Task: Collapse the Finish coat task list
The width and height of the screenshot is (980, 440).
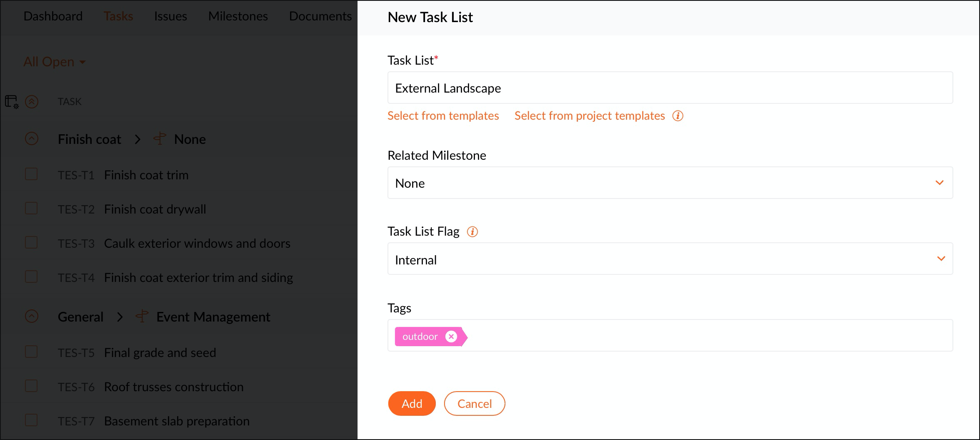Action: pos(32,139)
